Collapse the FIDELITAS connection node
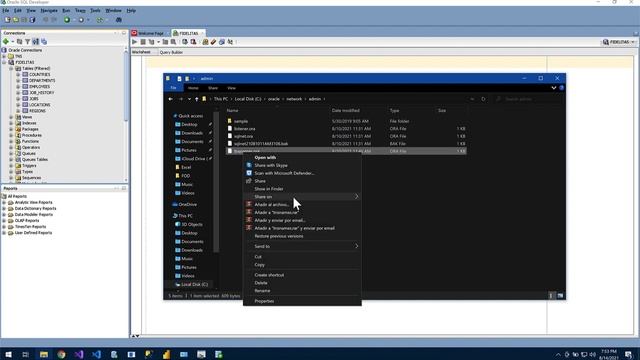 4,62
